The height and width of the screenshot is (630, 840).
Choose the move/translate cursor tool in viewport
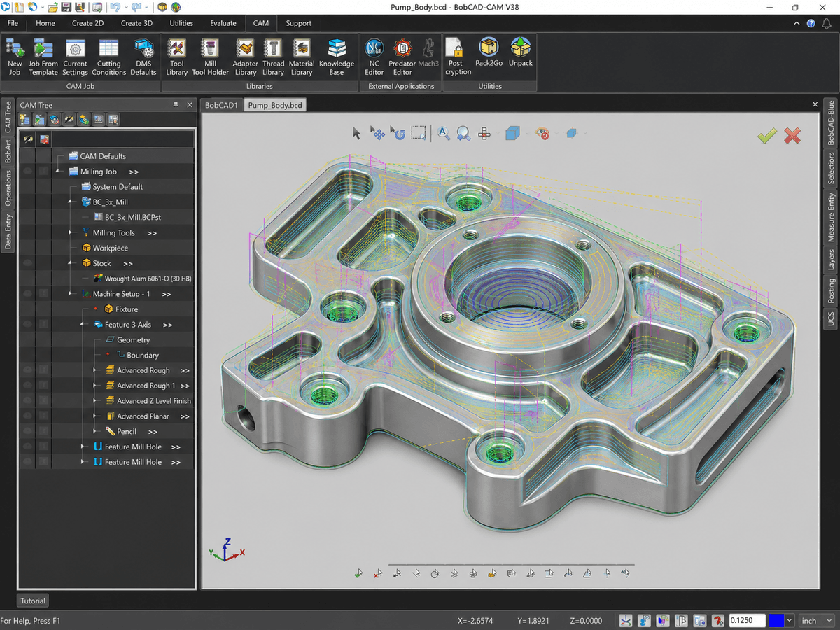(377, 132)
